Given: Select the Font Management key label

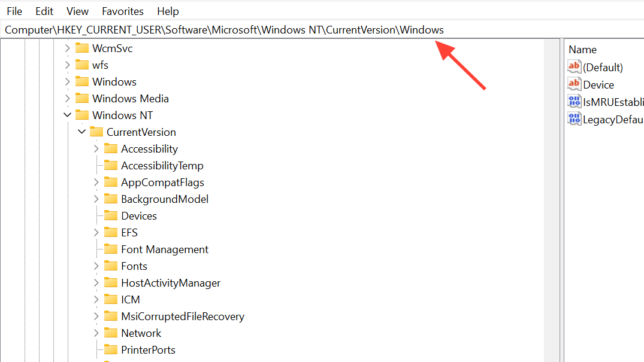Looking at the screenshot, I should click(x=165, y=249).
